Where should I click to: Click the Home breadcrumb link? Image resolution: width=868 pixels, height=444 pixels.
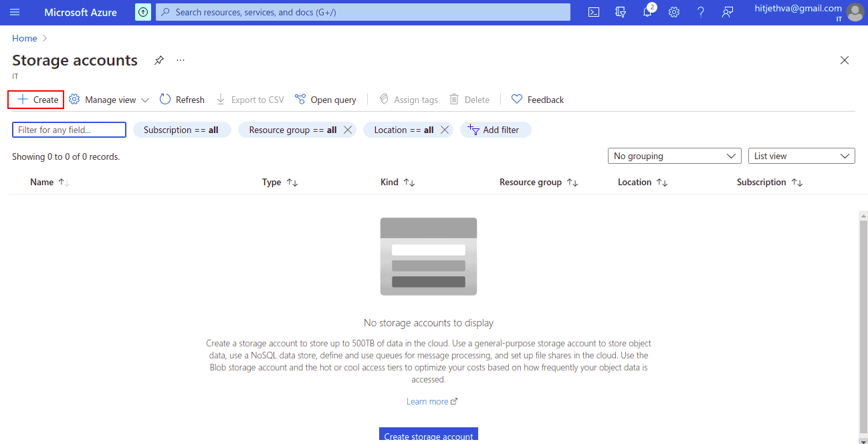[25, 38]
